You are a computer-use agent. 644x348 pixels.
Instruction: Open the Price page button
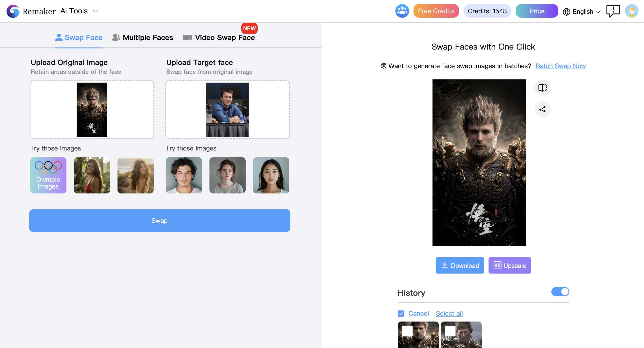(x=537, y=11)
